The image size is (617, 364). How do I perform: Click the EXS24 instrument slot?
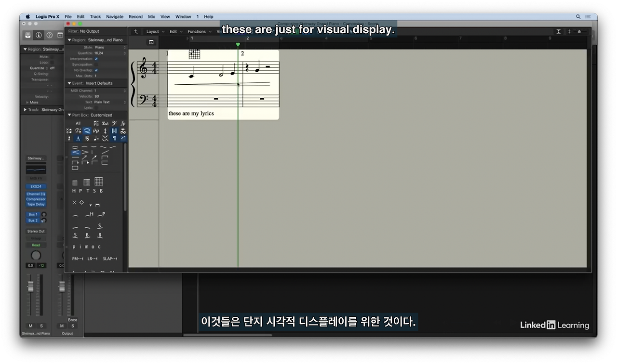36,186
